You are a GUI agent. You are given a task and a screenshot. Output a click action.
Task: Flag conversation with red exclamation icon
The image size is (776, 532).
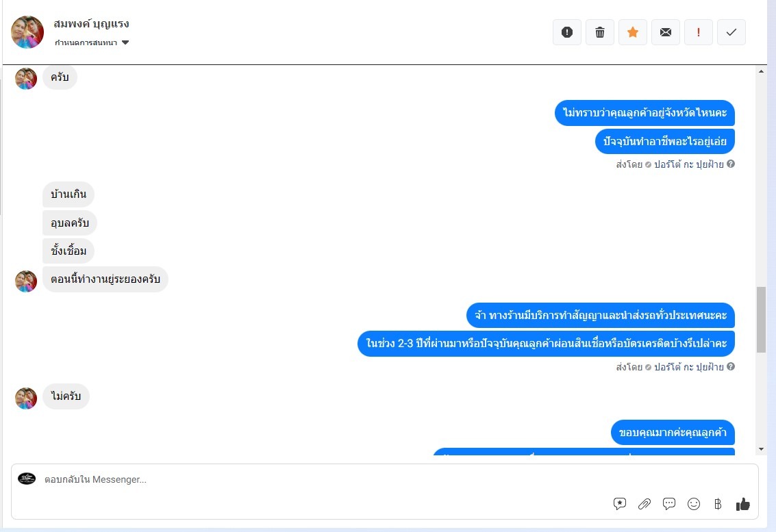[699, 32]
